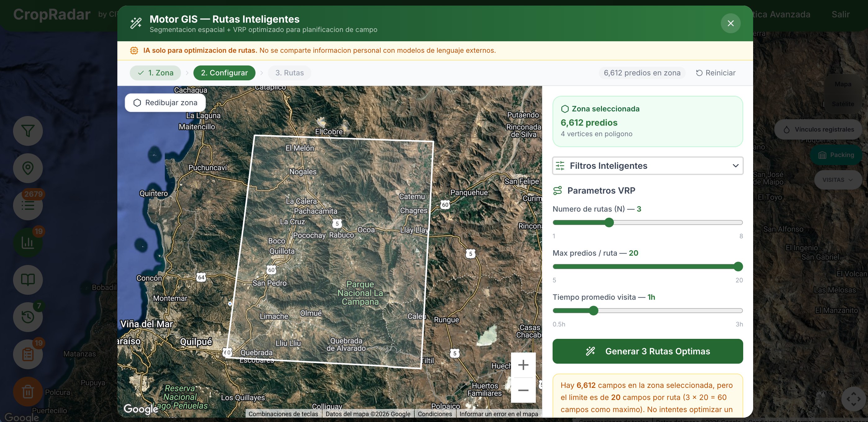Screen dimensions: 868x422
Task: Expand the Filtros Inteligentes dropdown
Action: tap(648, 166)
